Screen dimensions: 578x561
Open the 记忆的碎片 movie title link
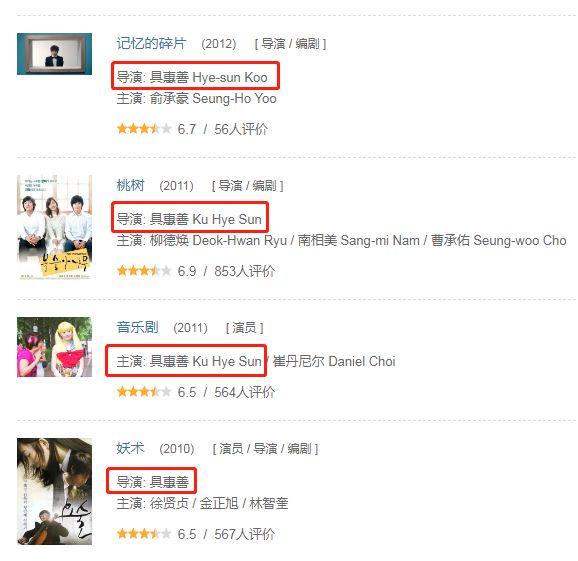point(152,43)
